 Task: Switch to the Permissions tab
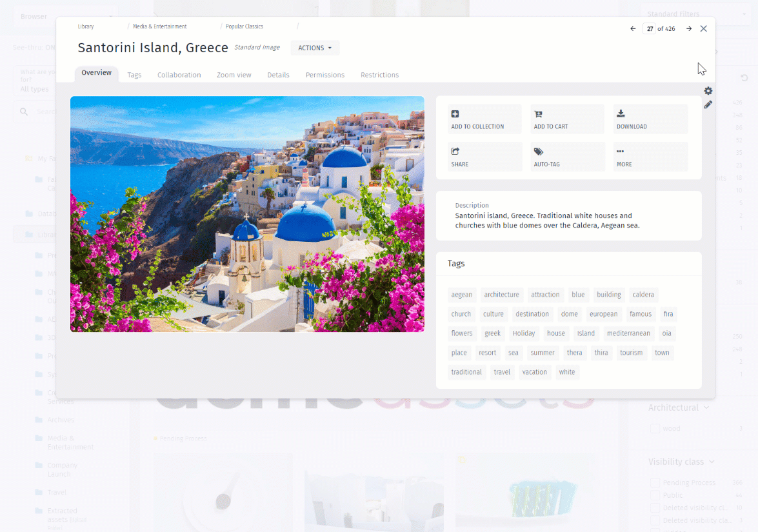(x=325, y=75)
